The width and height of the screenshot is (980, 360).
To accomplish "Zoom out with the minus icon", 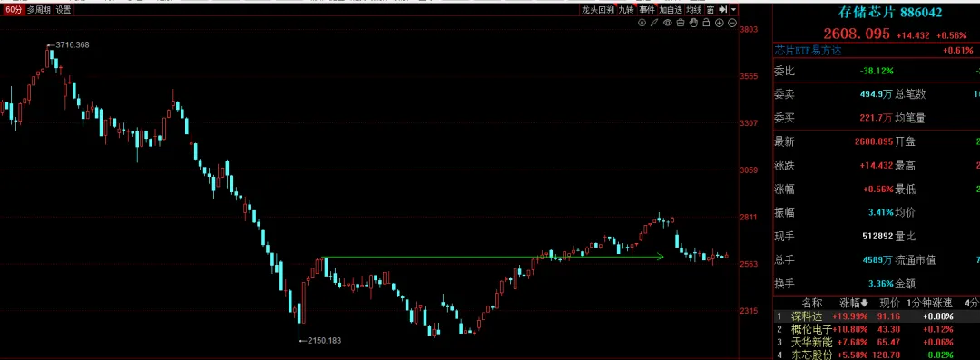I will (732, 23).
